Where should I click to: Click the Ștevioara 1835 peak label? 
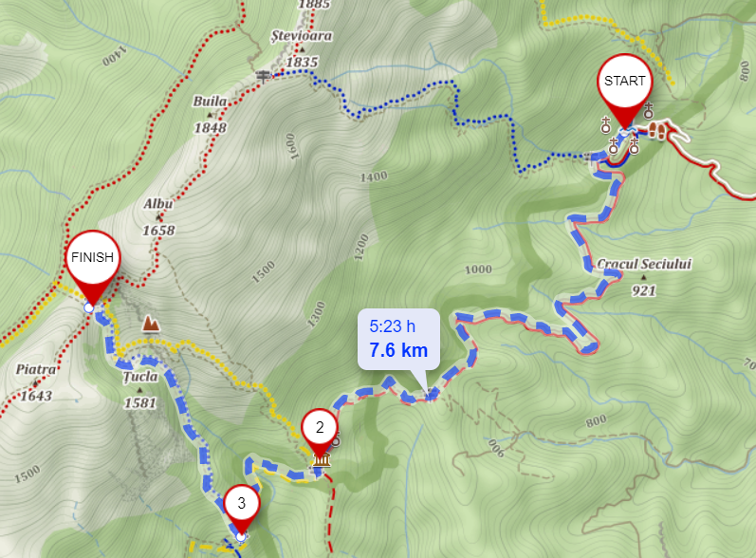(x=302, y=48)
